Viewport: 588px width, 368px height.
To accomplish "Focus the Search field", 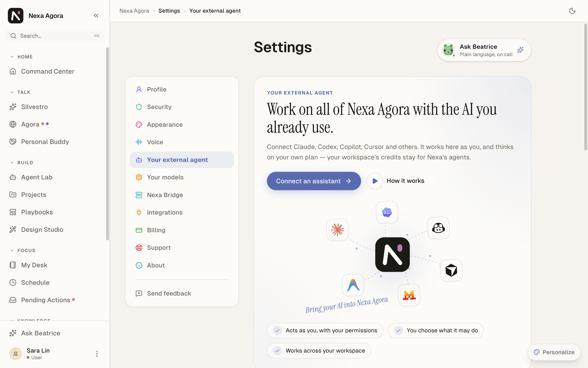I will [x=55, y=36].
